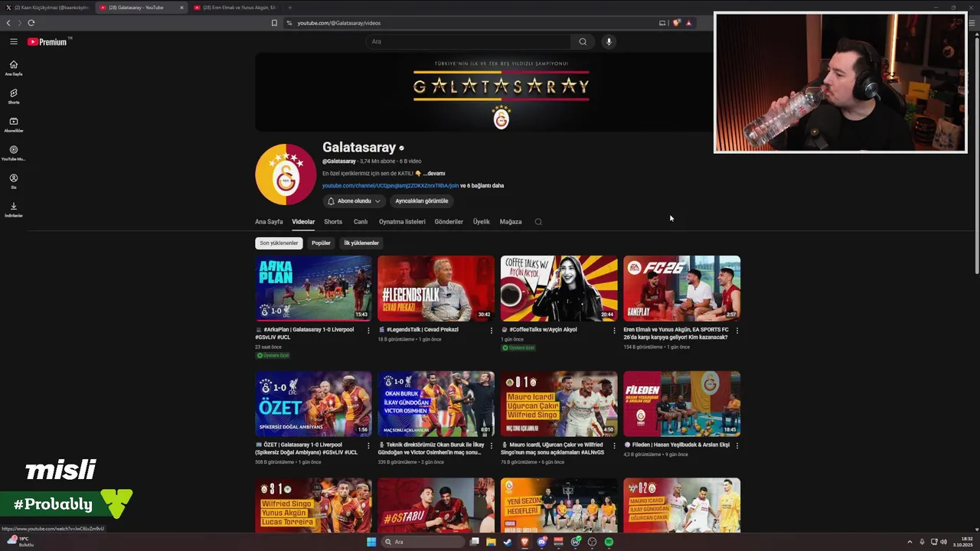The image size is (980, 551).
Task: Open options menu for the #CoffeeTalks video
Action: coord(614,331)
